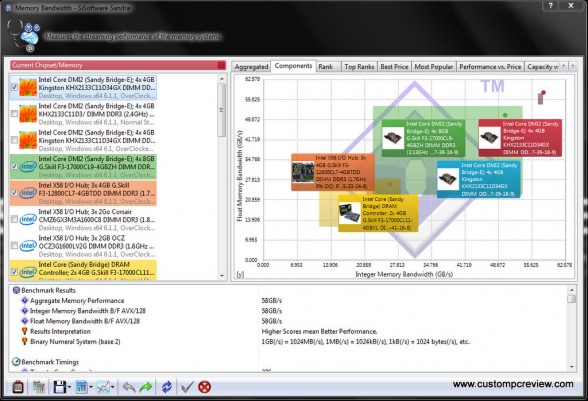Click the grey back arrow icon
Screen dimensions: 588x401
click(x=129, y=387)
